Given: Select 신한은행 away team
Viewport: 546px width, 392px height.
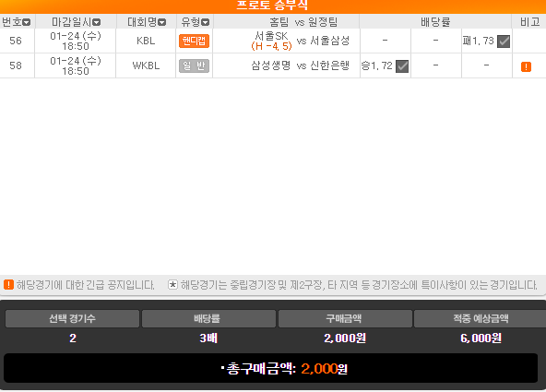Looking at the screenshot, I should click(330, 65).
